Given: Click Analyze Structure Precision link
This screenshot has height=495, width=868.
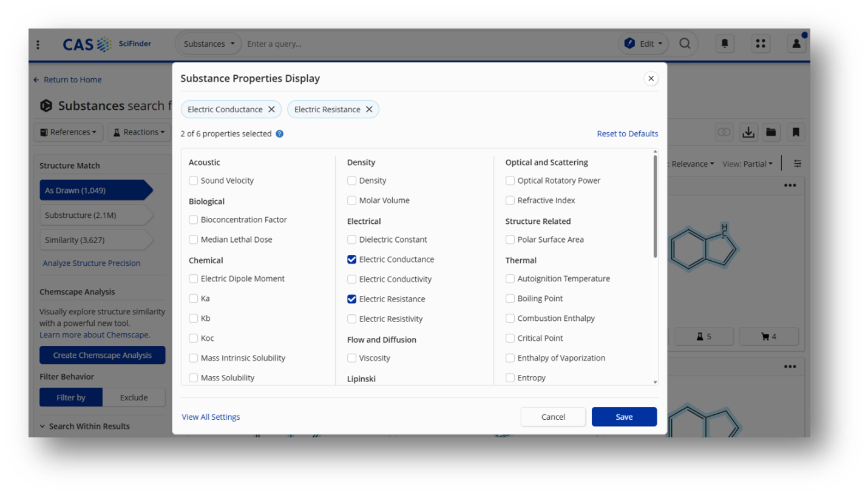Looking at the screenshot, I should 91,263.
